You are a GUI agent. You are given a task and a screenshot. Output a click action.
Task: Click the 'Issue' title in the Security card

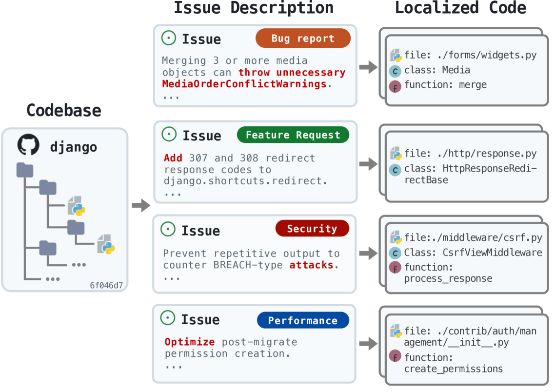coord(201,231)
